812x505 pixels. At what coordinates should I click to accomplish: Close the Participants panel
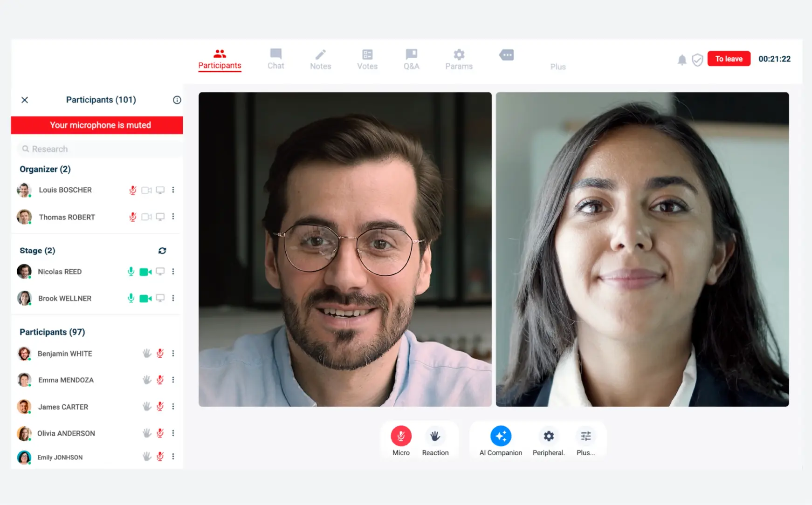(25, 100)
